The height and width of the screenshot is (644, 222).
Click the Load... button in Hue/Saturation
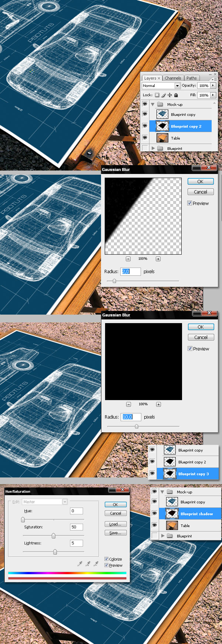pos(115,524)
